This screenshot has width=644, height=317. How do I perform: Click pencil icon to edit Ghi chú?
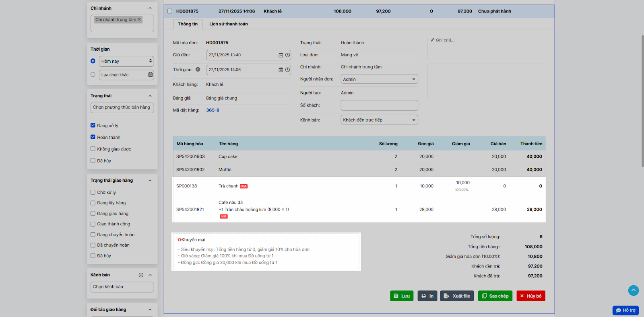(x=432, y=40)
